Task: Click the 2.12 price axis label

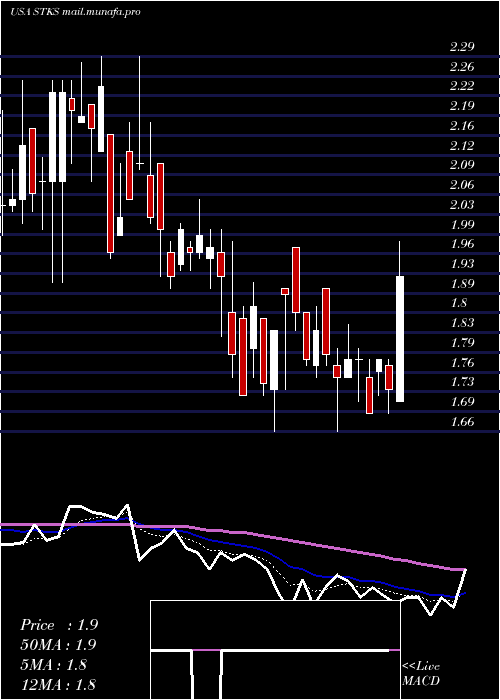Action: pyautogui.click(x=462, y=145)
